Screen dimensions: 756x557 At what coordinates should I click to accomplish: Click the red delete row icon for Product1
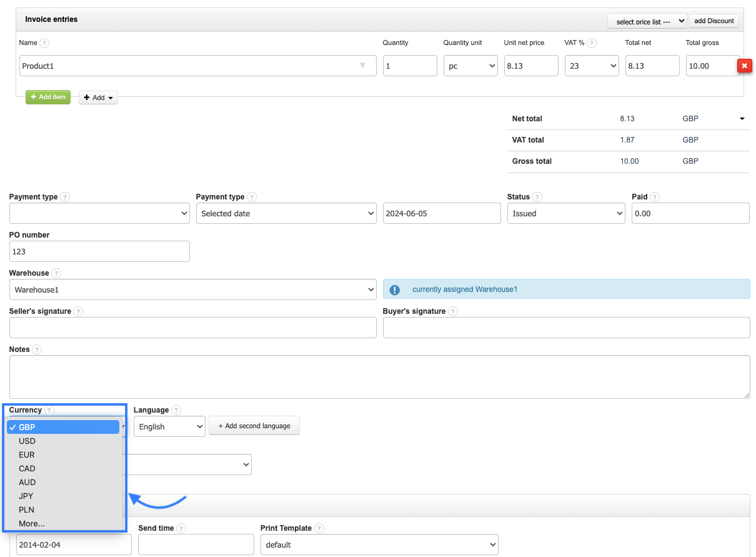point(744,66)
